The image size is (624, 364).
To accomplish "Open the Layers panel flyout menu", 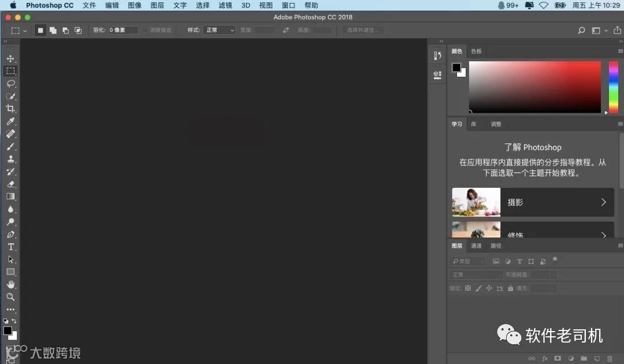I will pyautogui.click(x=621, y=246).
